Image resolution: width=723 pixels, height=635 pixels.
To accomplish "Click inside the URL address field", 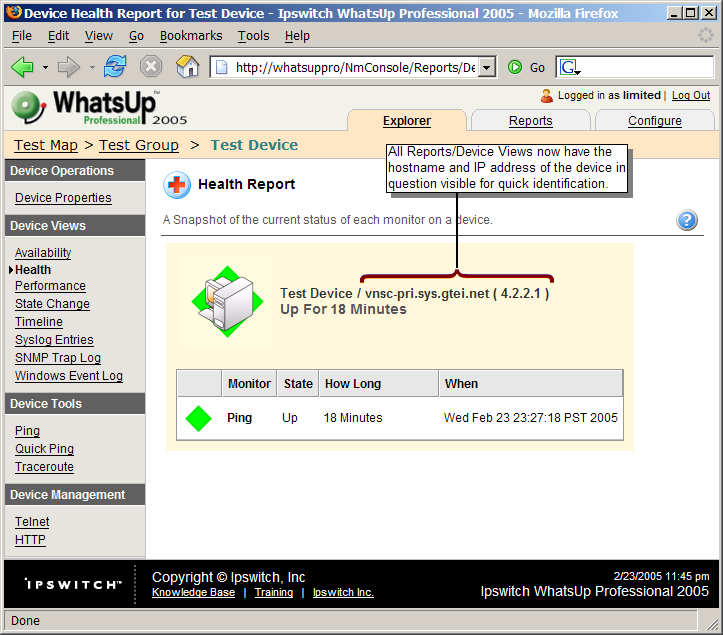I will coord(350,68).
